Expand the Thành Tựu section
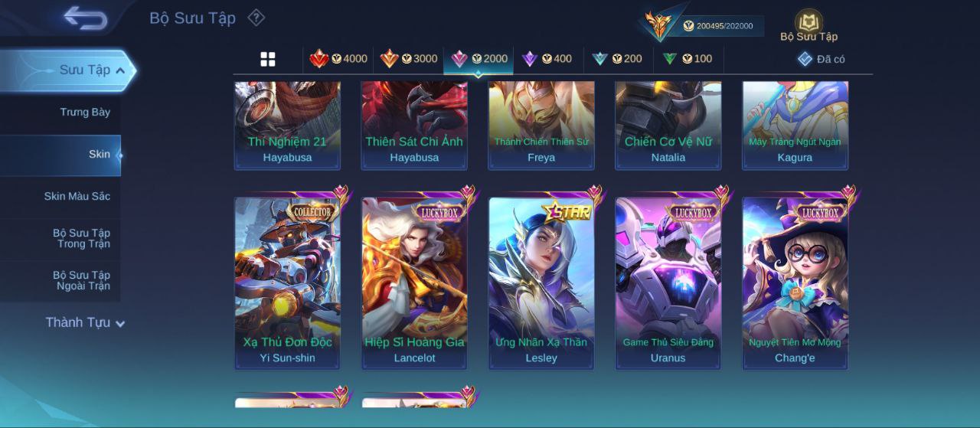The image size is (980, 428). pos(84,322)
